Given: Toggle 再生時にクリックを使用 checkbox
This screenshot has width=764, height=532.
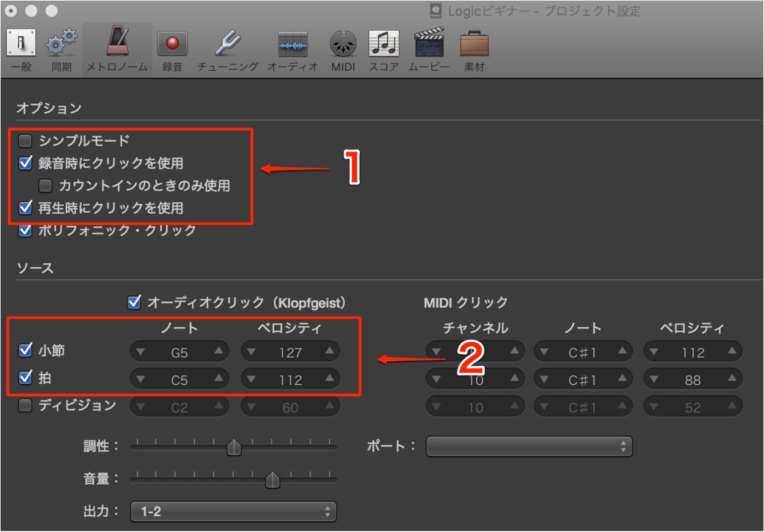Looking at the screenshot, I should [25, 208].
